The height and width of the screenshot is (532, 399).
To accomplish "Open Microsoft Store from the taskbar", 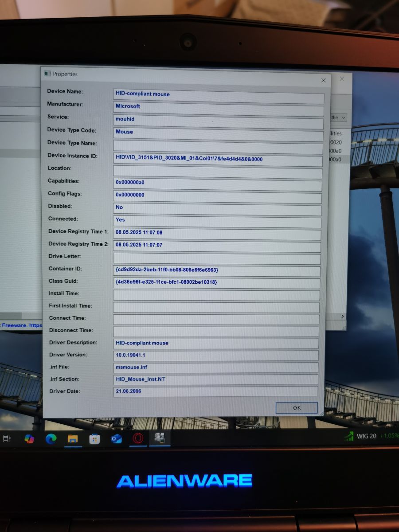I will (94, 438).
